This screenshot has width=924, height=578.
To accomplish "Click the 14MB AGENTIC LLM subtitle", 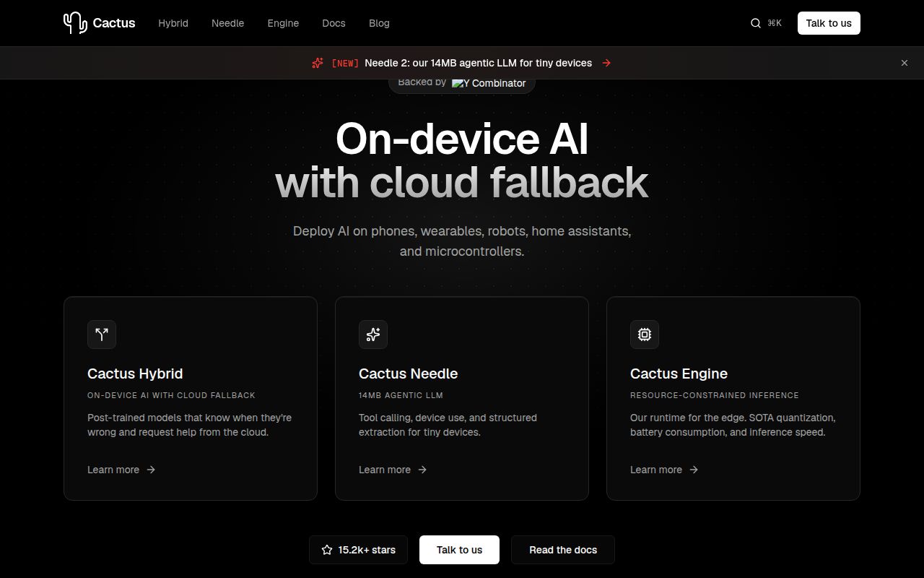I will [x=401, y=395].
